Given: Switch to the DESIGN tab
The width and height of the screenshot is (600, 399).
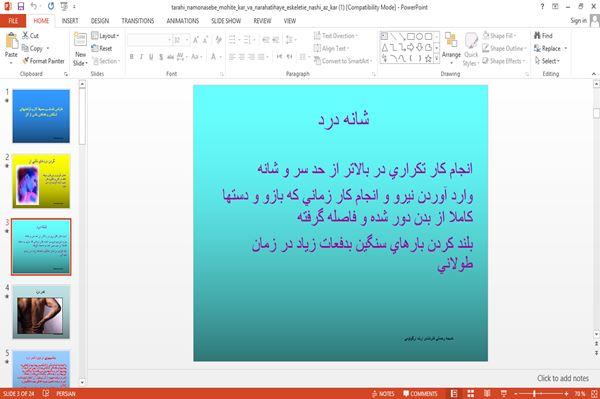Looking at the screenshot, I should tap(100, 21).
